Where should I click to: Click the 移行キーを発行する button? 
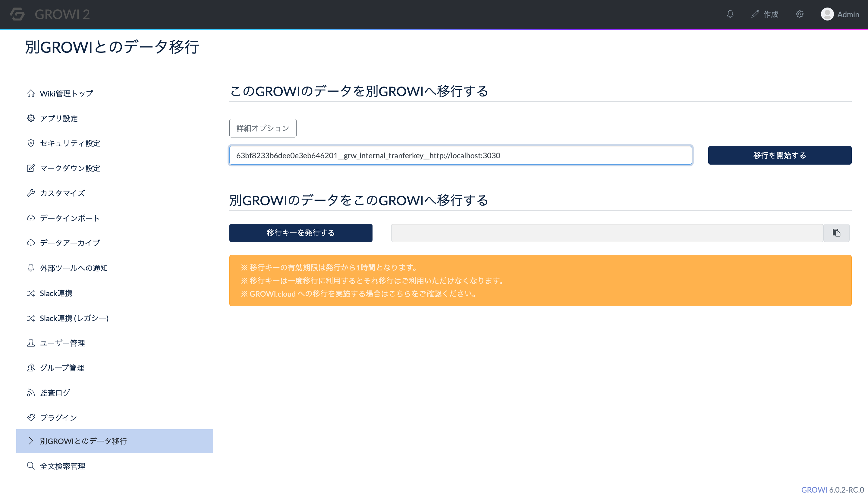point(301,233)
